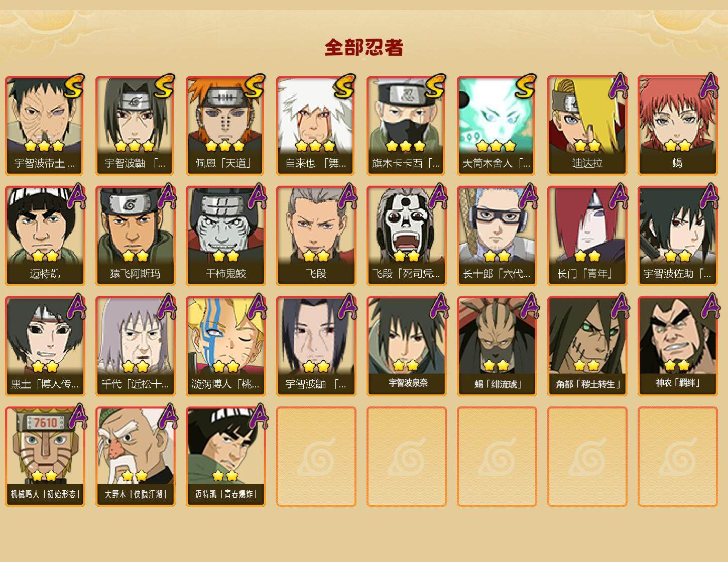Click the 神农「羁绊」 ninja card
Image resolution: width=728 pixels, height=562 pixels.
(x=678, y=346)
